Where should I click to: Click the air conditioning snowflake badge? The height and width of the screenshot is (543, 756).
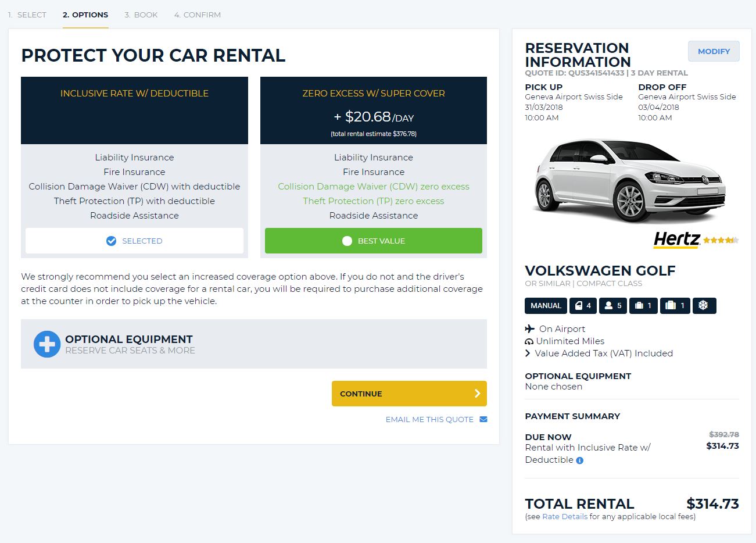click(x=704, y=306)
